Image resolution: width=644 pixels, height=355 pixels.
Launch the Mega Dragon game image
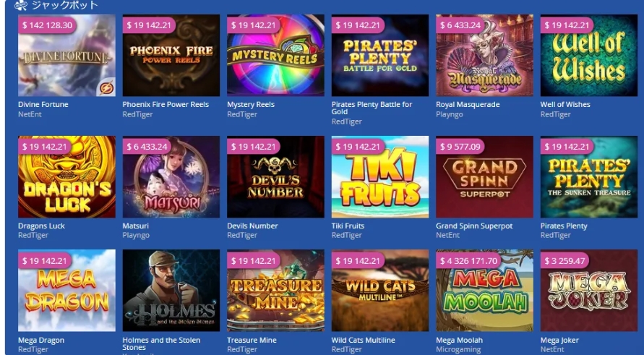[66, 291]
